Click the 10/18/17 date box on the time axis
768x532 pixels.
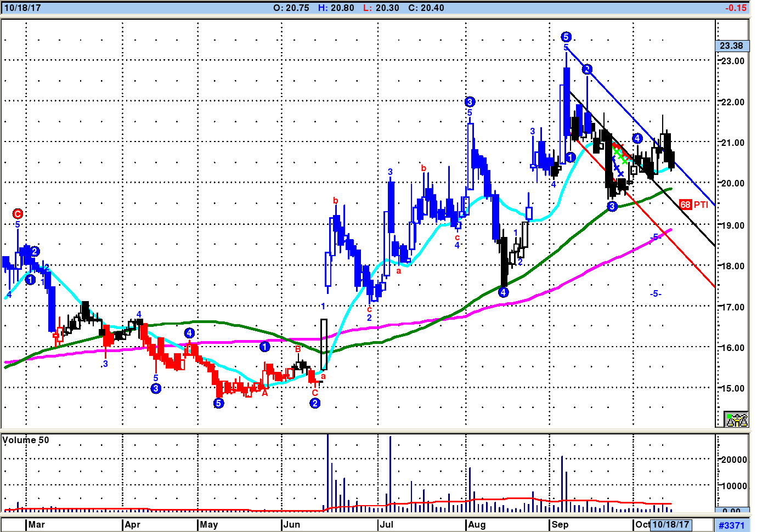pos(671,524)
